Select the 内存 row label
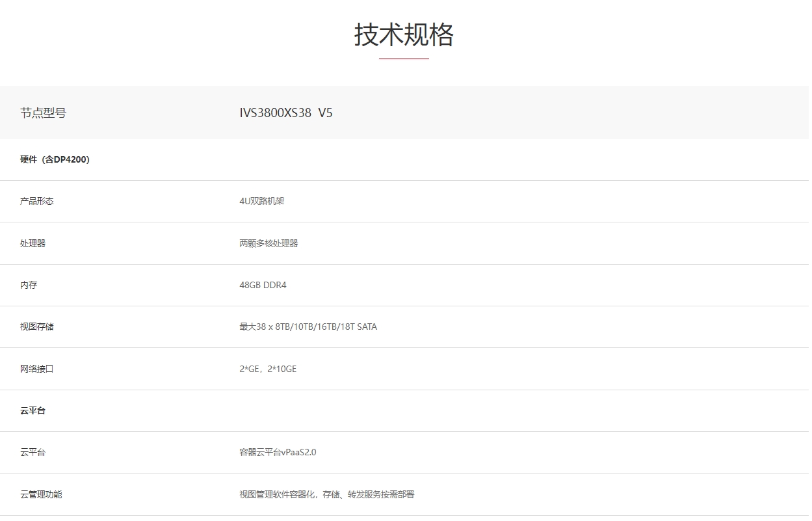The height and width of the screenshot is (521, 812). pos(29,285)
